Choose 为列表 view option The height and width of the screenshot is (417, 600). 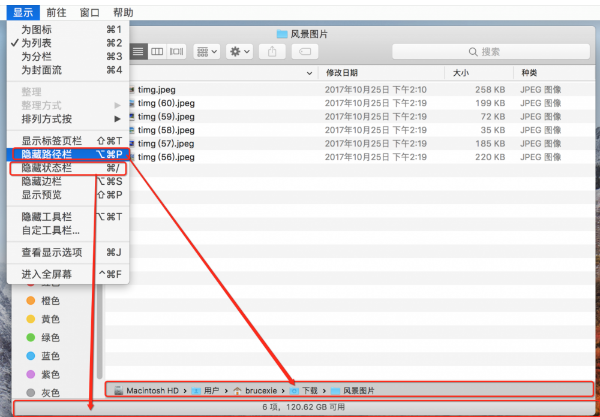click(68, 43)
